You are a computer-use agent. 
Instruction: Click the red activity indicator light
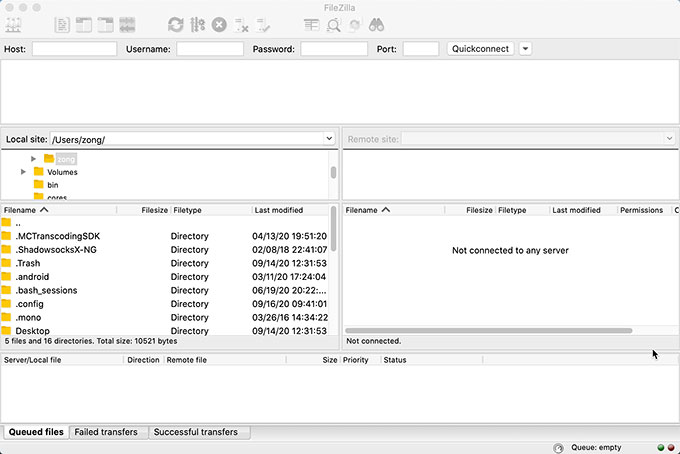pos(671,447)
